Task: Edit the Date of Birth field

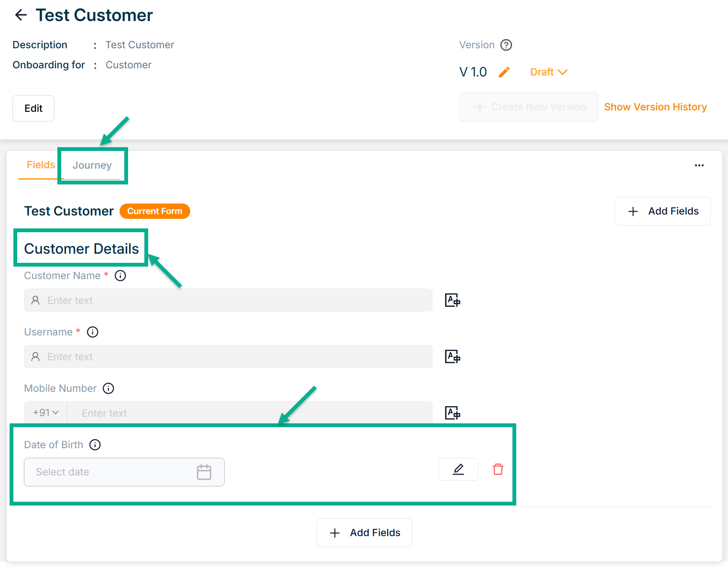Action: pyautogui.click(x=458, y=469)
